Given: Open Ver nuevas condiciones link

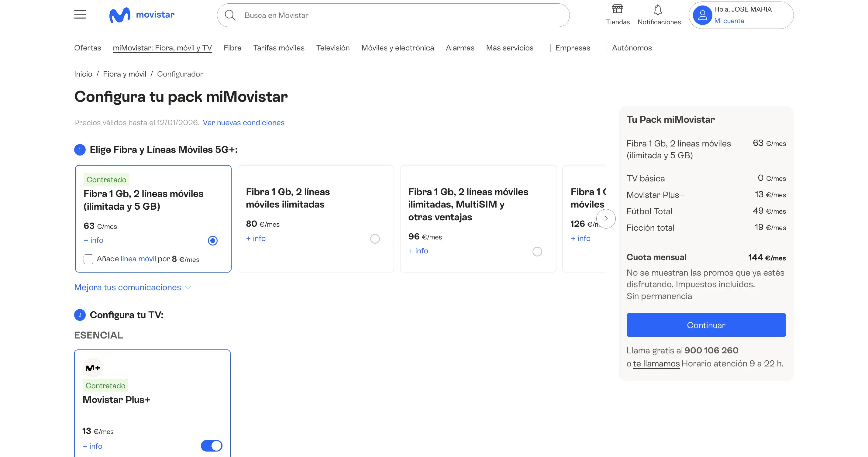Looking at the screenshot, I should point(243,122).
